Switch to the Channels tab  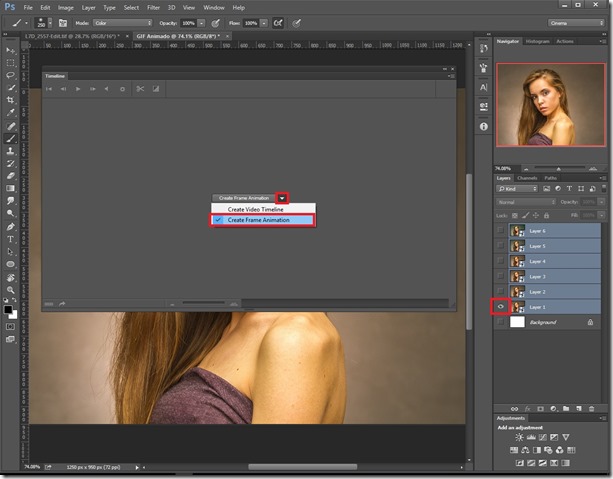(527, 178)
